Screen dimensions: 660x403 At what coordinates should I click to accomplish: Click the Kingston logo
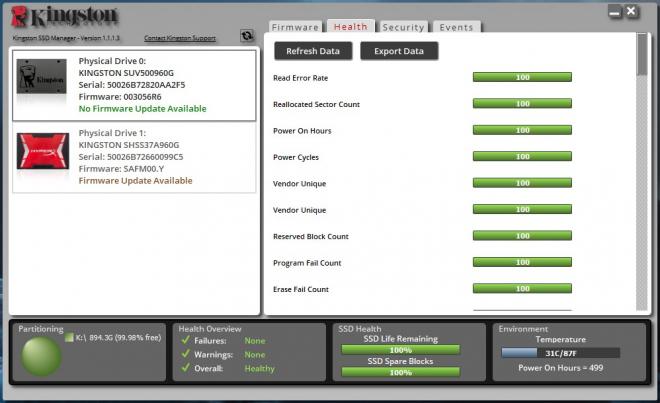click(64, 17)
